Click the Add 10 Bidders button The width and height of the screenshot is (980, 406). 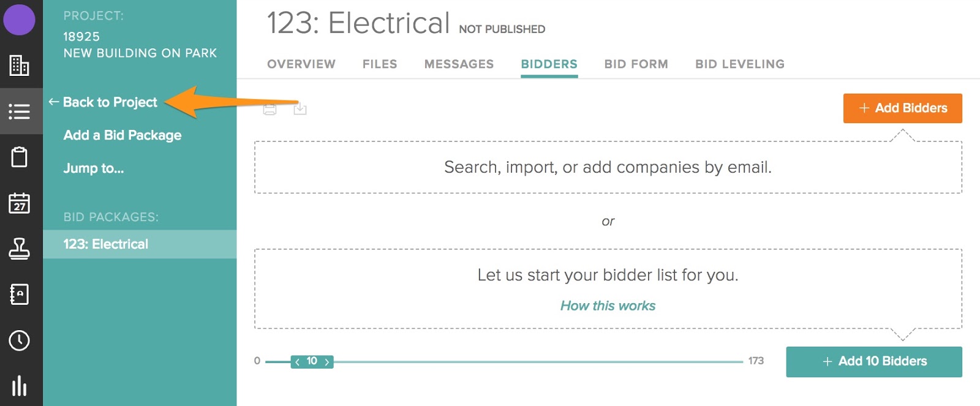873,362
